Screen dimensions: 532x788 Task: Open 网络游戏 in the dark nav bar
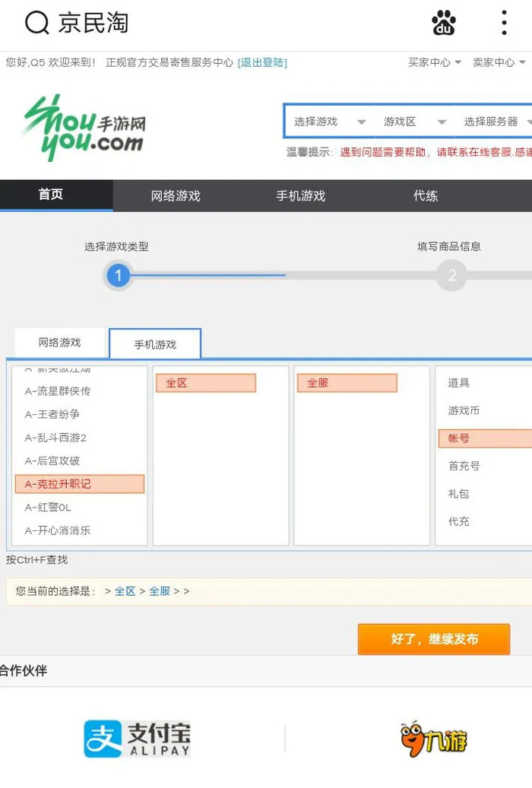tap(176, 195)
